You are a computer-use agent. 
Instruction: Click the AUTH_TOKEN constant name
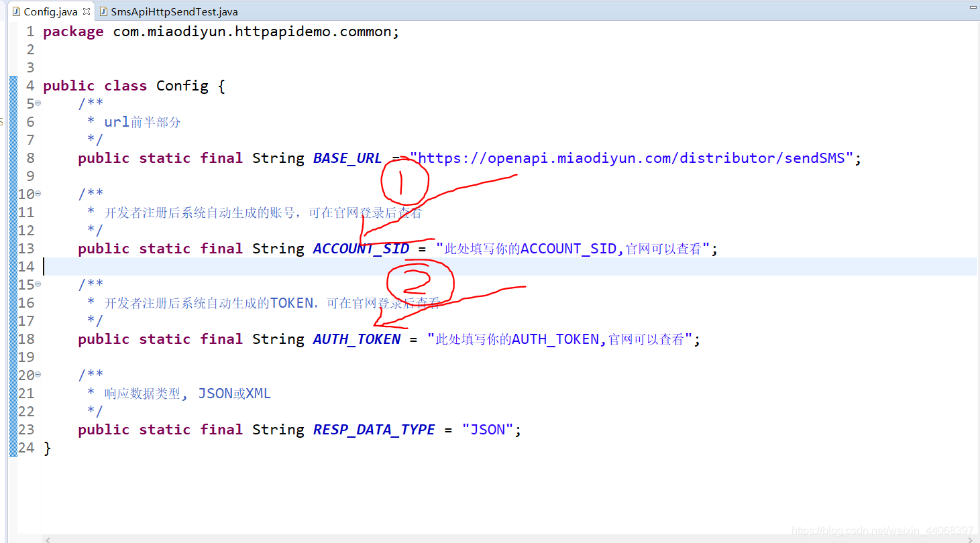(x=357, y=339)
